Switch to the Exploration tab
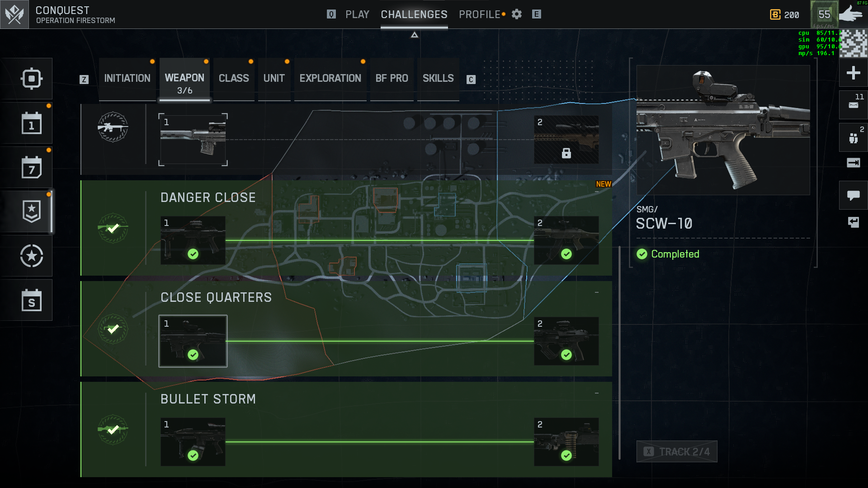This screenshot has height=488, width=868. (x=330, y=79)
